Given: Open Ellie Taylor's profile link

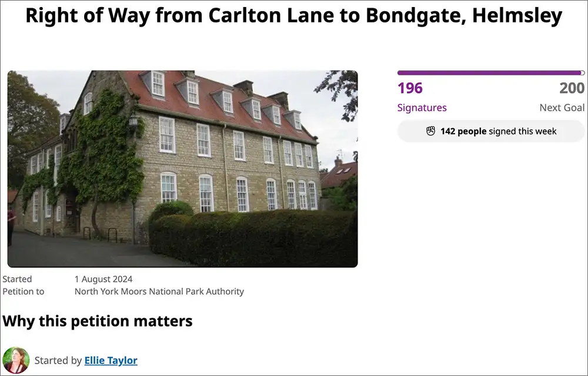Looking at the screenshot, I should [x=111, y=360].
